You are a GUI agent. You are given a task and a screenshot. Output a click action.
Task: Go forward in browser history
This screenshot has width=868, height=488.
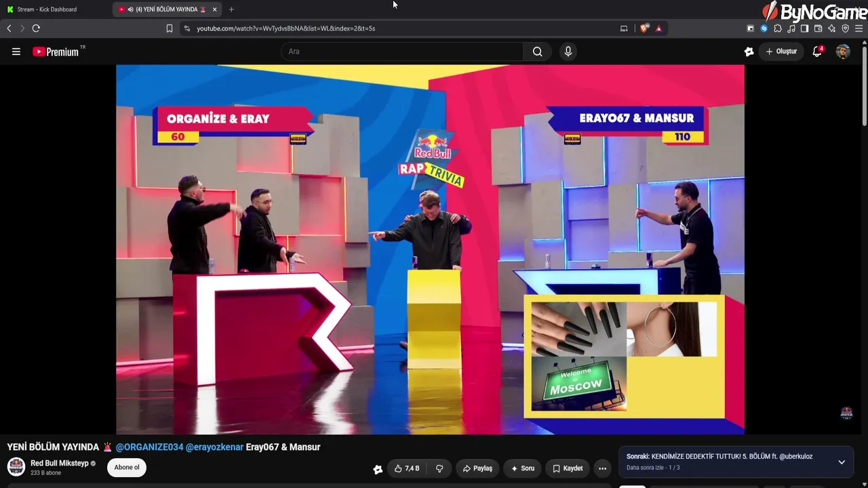coord(22,28)
